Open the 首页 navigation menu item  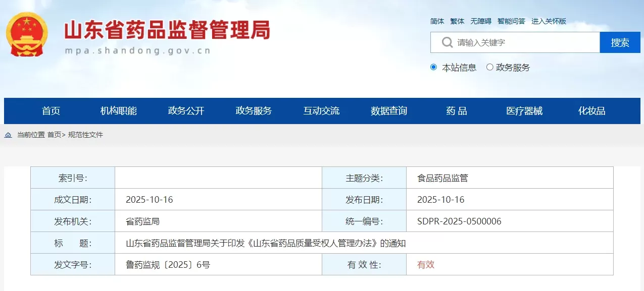tap(51, 111)
